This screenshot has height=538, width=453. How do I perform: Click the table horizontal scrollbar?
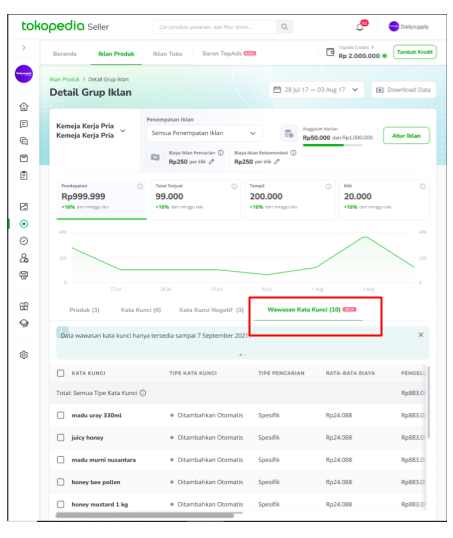click(144, 515)
